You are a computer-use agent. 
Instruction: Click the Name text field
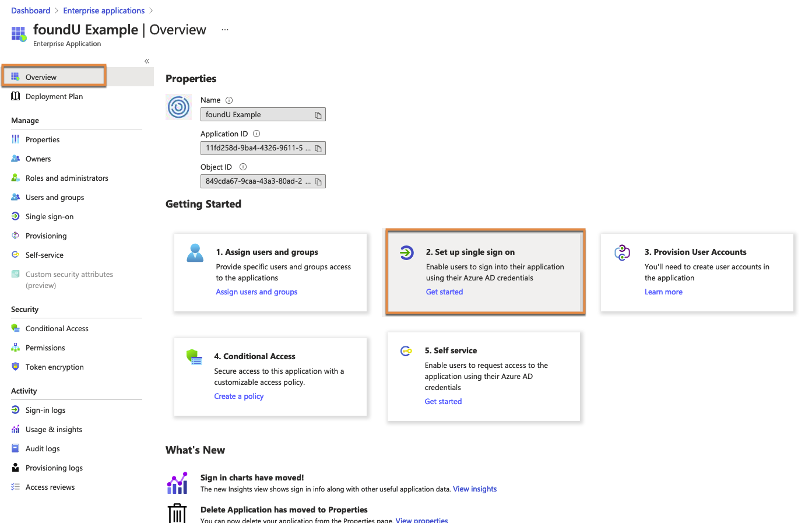(x=256, y=115)
